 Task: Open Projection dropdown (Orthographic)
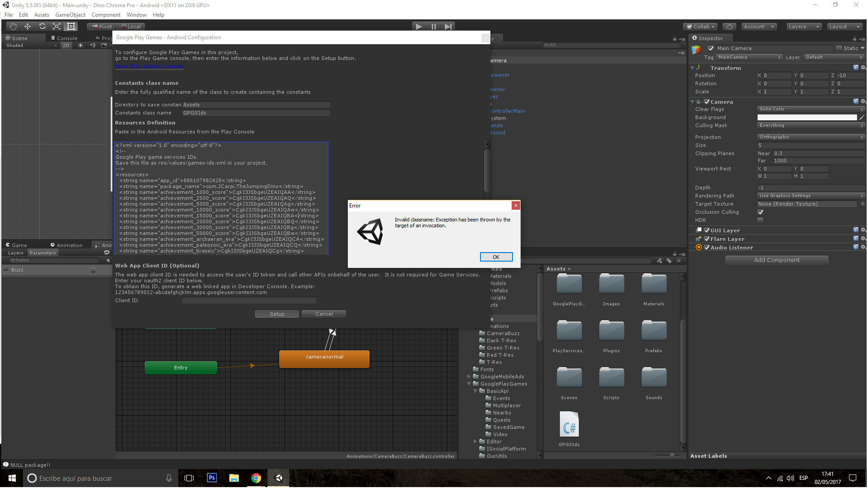[811, 137]
